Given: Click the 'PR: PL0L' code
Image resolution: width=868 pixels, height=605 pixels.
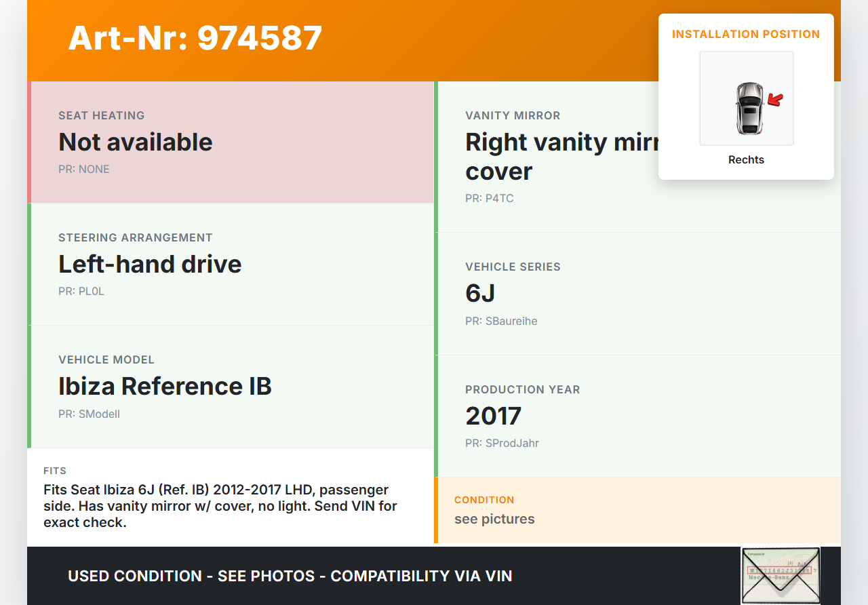Looking at the screenshot, I should 81,292.
